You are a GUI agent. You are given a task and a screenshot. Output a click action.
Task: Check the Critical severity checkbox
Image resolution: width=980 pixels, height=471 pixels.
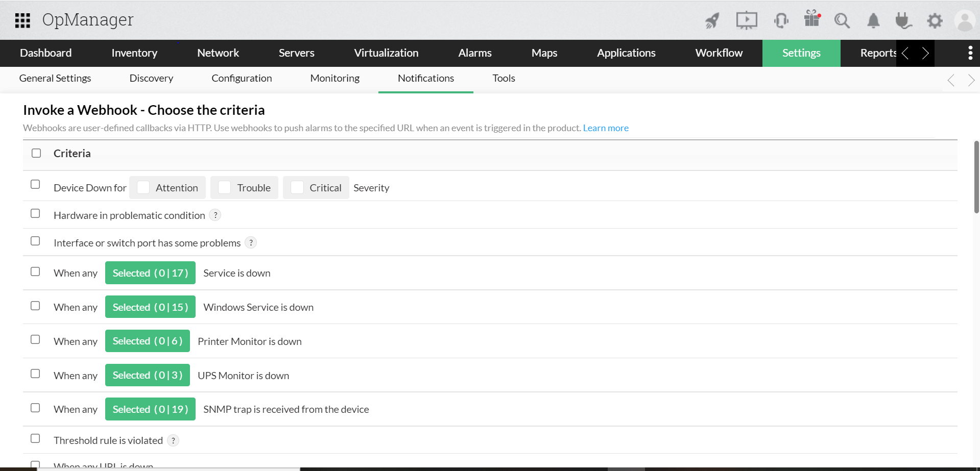(x=297, y=187)
